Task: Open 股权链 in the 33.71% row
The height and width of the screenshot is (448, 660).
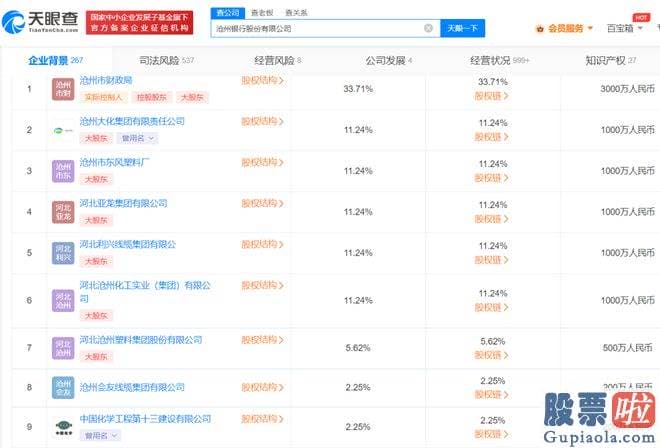Action: click(x=491, y=96)
